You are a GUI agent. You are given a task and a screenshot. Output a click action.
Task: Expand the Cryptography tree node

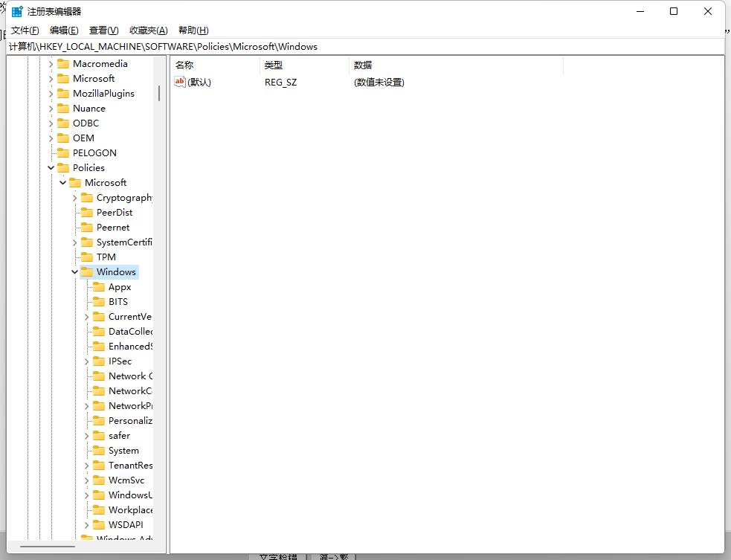pos(74,197)
